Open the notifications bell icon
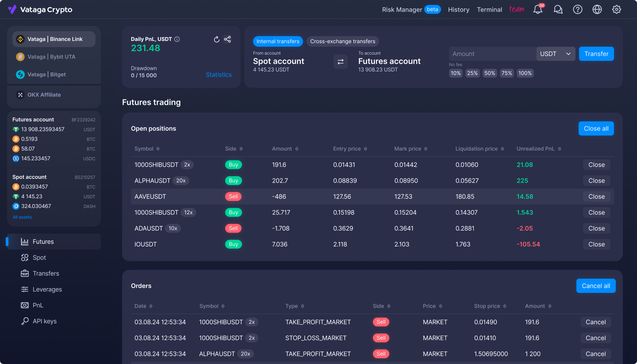The height and width of the screenshot is (364, 637). coord(538,9)
